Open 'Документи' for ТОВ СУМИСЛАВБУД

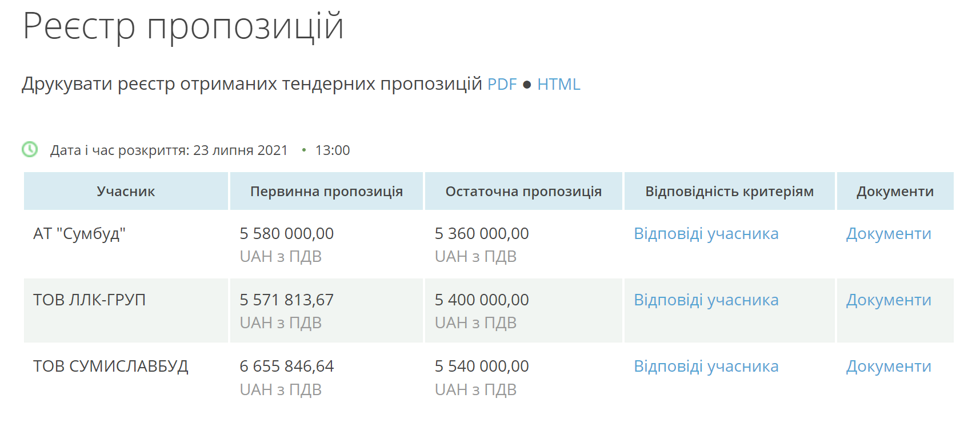[888, 366]
